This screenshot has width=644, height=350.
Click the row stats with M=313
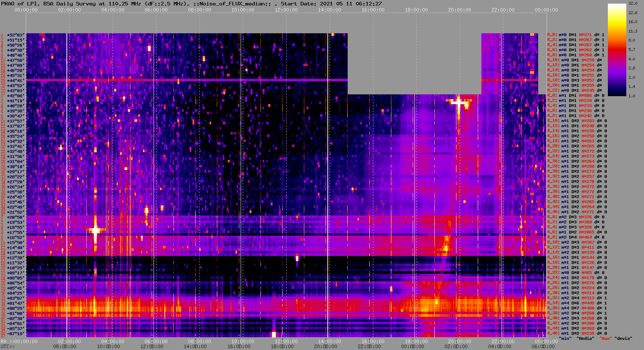[x=577, y=298]
